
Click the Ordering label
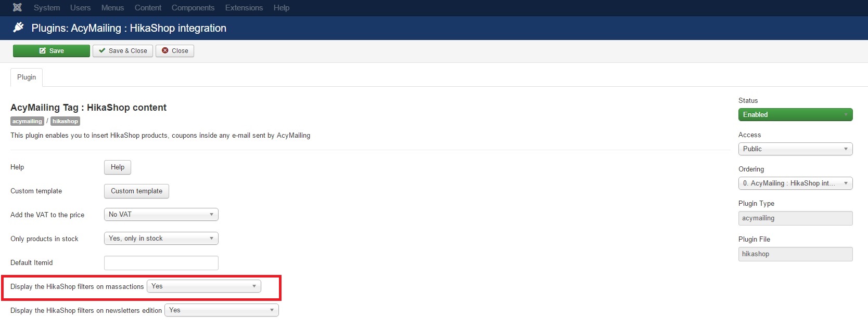pos(751,169)
